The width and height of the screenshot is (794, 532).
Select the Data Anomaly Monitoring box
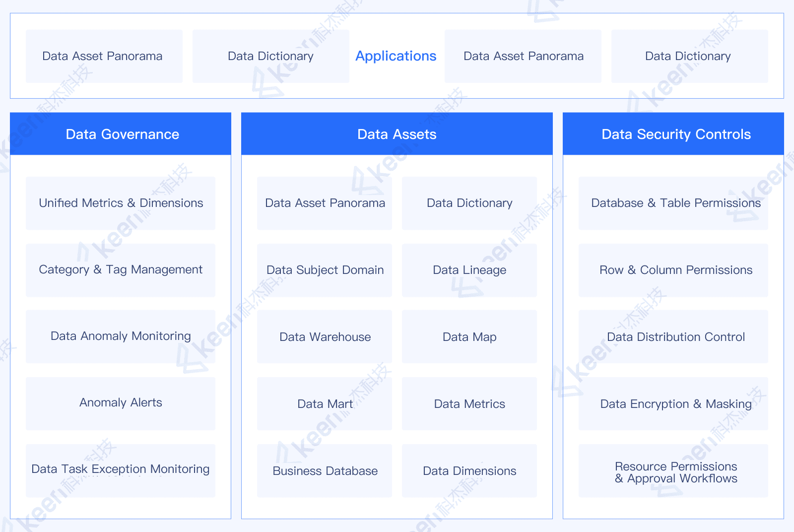click(121, 336)
